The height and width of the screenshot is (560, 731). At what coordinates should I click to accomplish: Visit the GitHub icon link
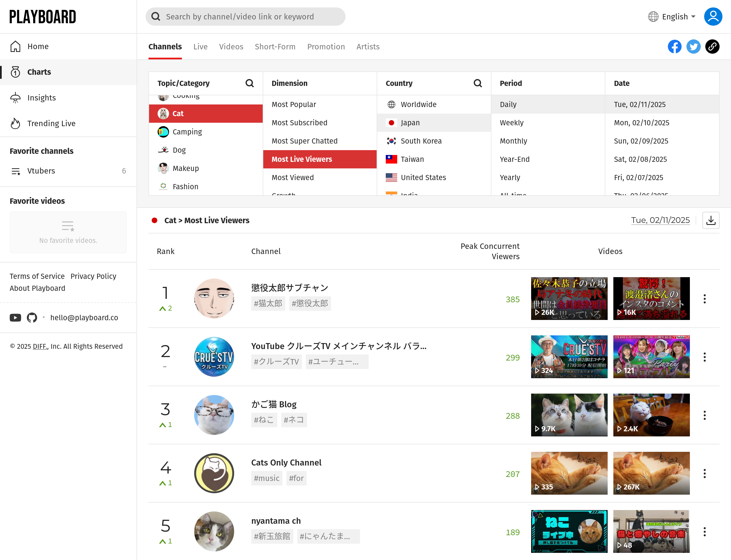pos(32,318)
